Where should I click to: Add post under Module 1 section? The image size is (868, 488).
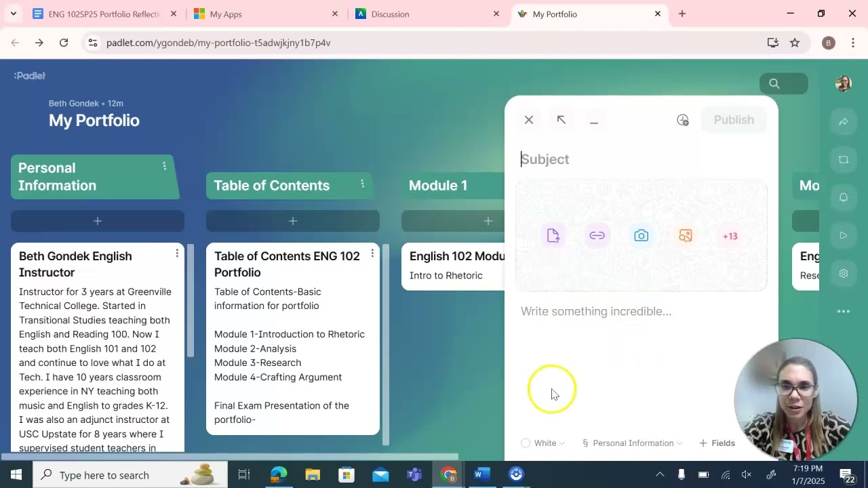pyautogui.click(x=453, y=221)
